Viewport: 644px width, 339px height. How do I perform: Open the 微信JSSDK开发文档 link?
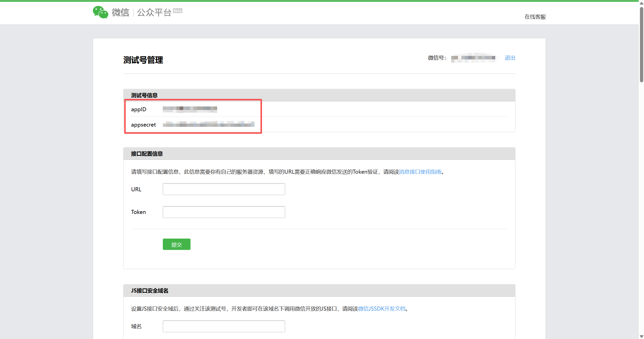[x=382, y=309]
